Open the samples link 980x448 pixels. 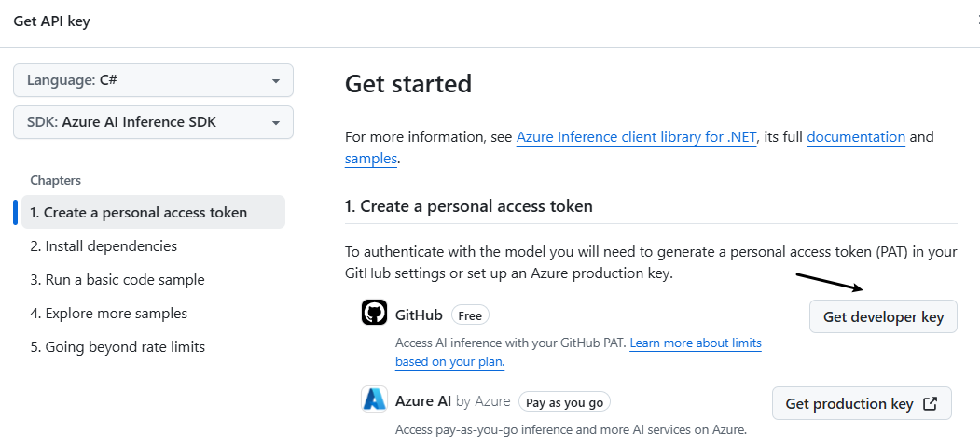(371, 159)
